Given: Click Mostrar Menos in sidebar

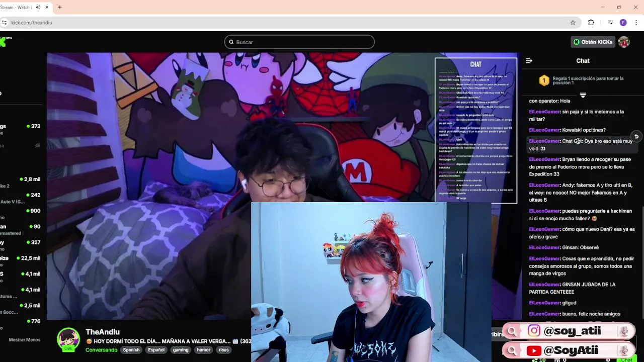Looking at the screenshot, I should click(24, 340).
